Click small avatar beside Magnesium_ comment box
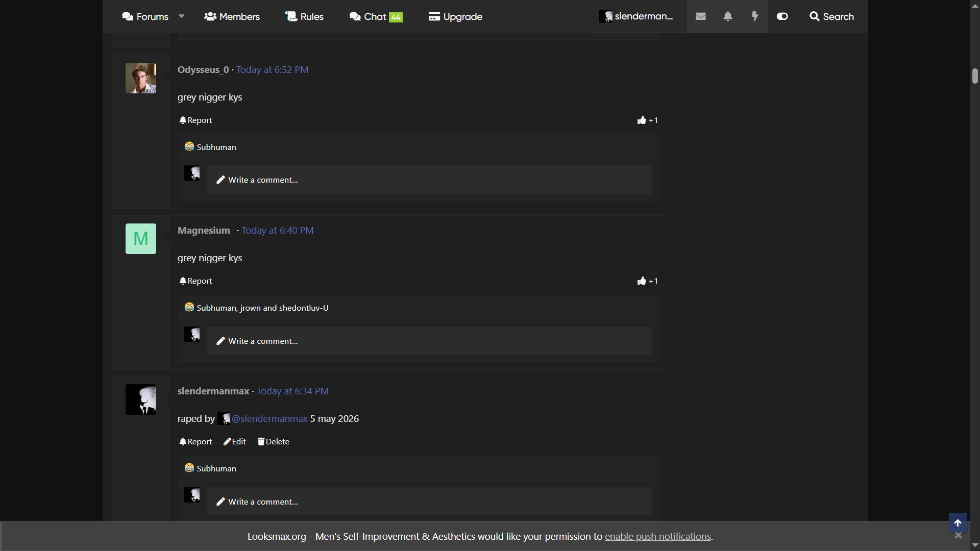This screenshot has width=980, height=551. (192, 334)
